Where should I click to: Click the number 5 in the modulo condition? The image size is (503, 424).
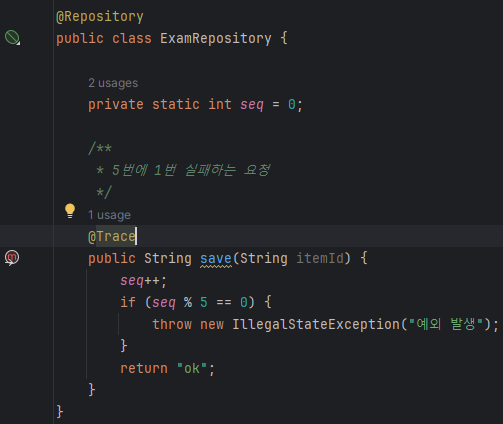pyautogui.click(x=204, y=302)
